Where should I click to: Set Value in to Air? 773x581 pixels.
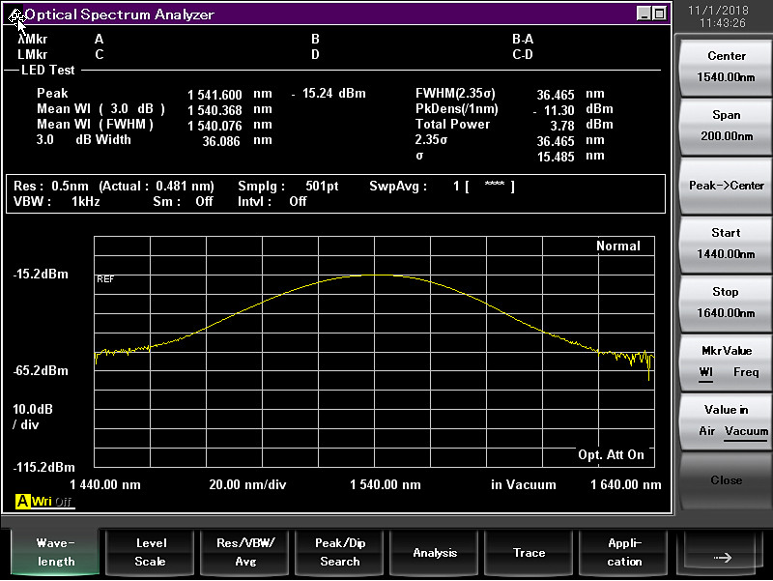click(706, 431)
